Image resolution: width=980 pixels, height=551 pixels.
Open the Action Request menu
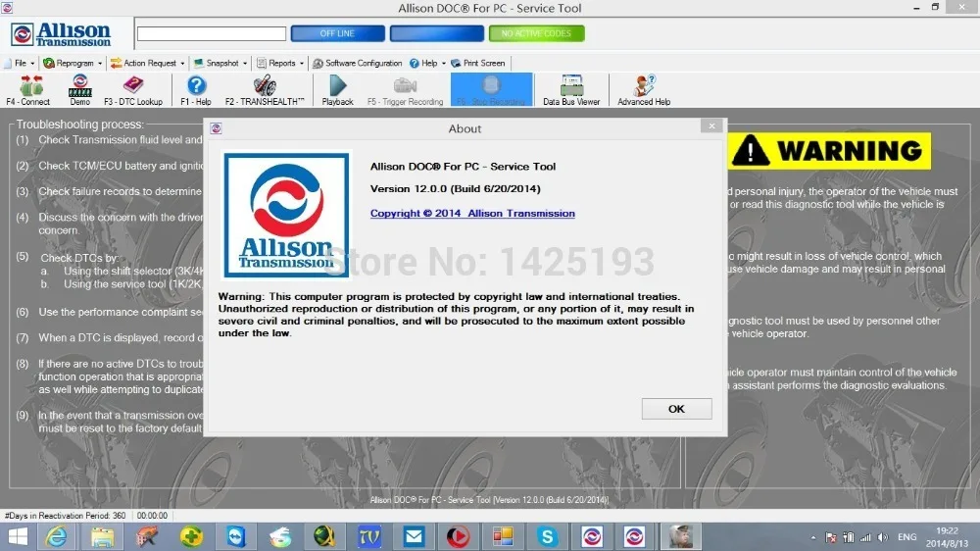[x=149, y=63]
